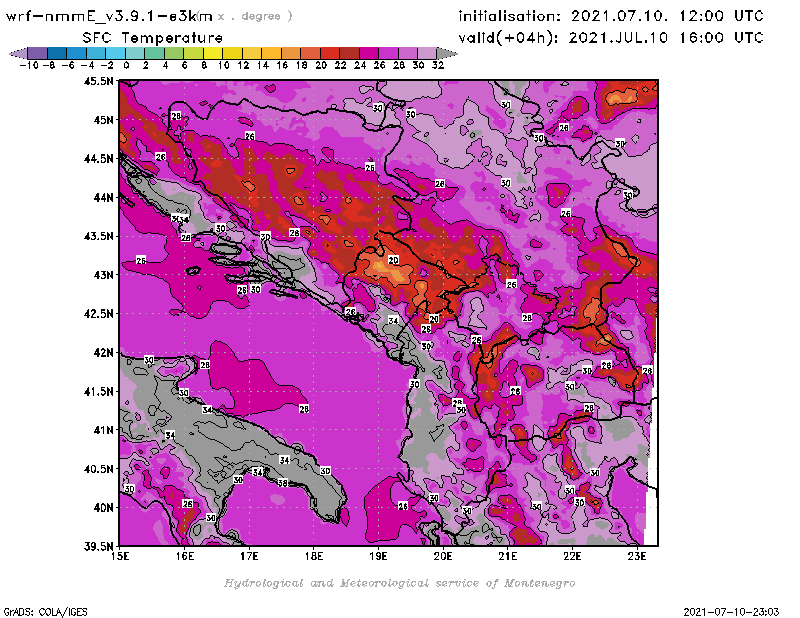This screenshot has height=618, width=800.
Task: Click the '18E' longitude label
Action: (314, 556)
